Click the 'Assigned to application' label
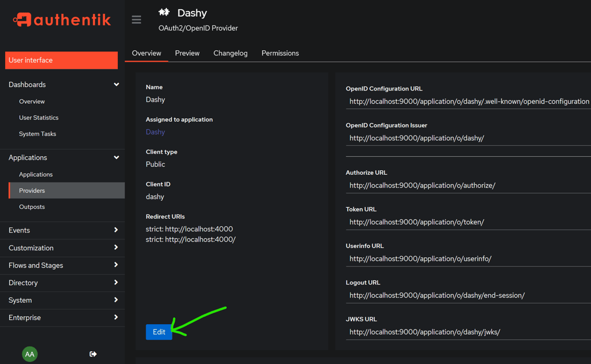This screenshot has width=591, height=364. click(x=179, y=119)
